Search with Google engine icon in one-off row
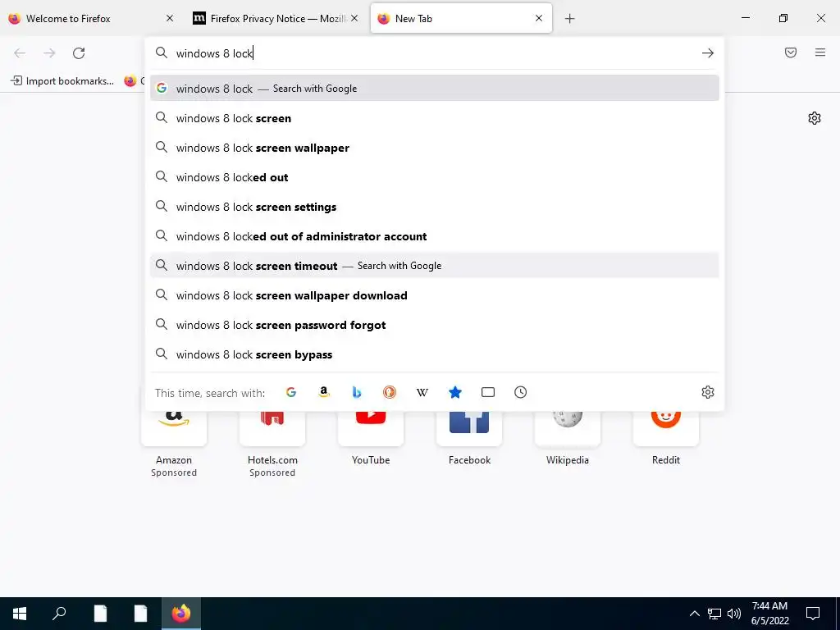Viewport: 840px width, 630px height. (x=291, y=392)
